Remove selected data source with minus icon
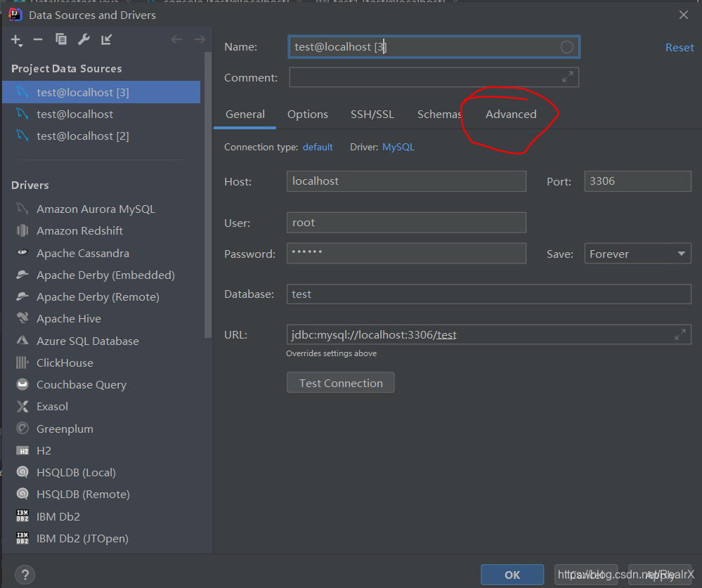Image resolution: width=702 pixels, height=588 pixels. pos(38,40)
